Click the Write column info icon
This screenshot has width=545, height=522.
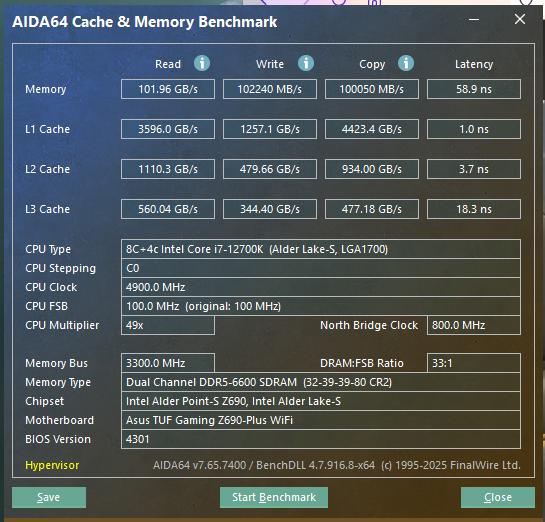tap(306, 63)
